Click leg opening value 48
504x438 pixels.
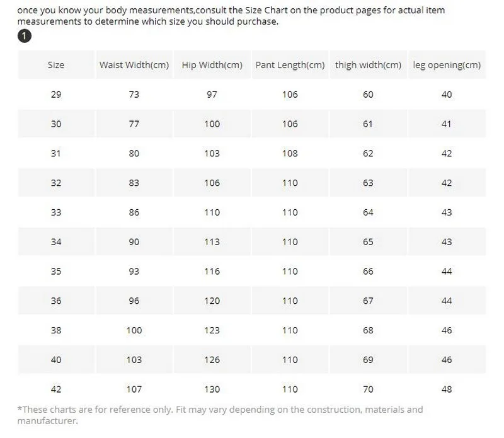(x=447, y=389)
